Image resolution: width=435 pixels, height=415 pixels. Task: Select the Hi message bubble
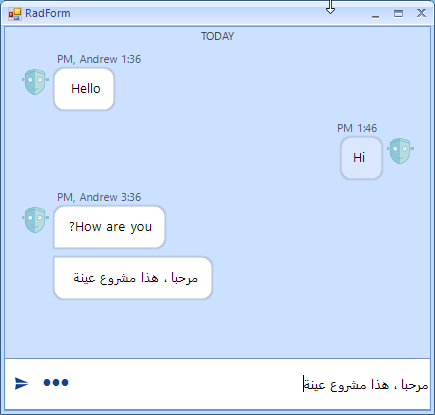click(361, 158)
